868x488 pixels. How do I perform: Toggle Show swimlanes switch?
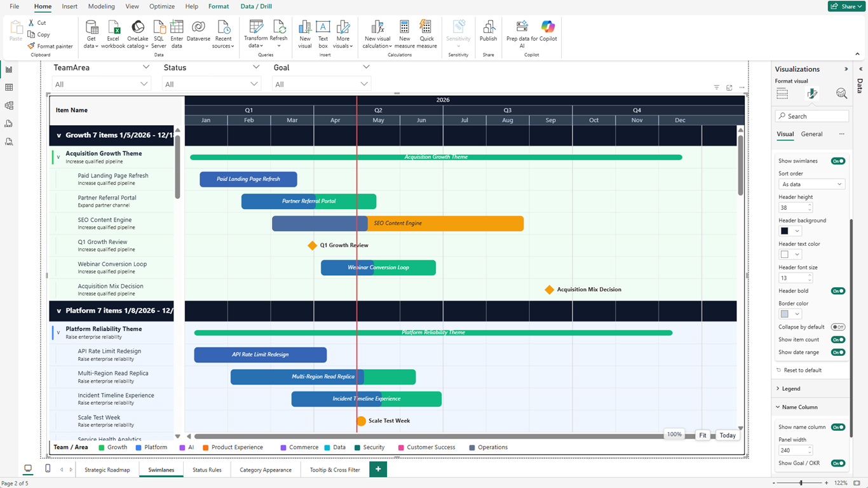(838, 161)
